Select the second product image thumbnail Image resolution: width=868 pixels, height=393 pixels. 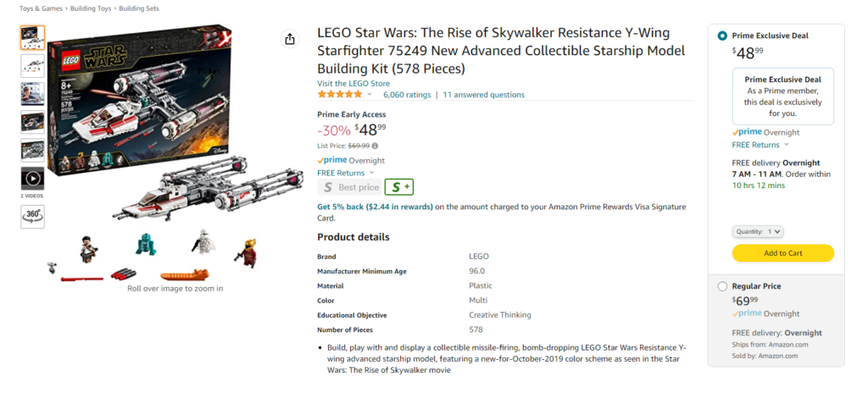33,66
